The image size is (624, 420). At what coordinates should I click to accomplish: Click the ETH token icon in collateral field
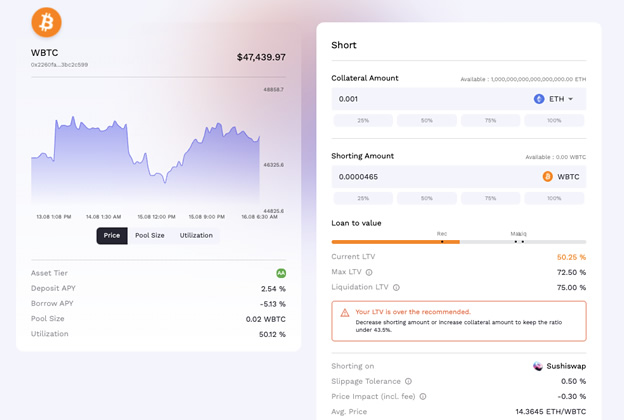[539, 99]
